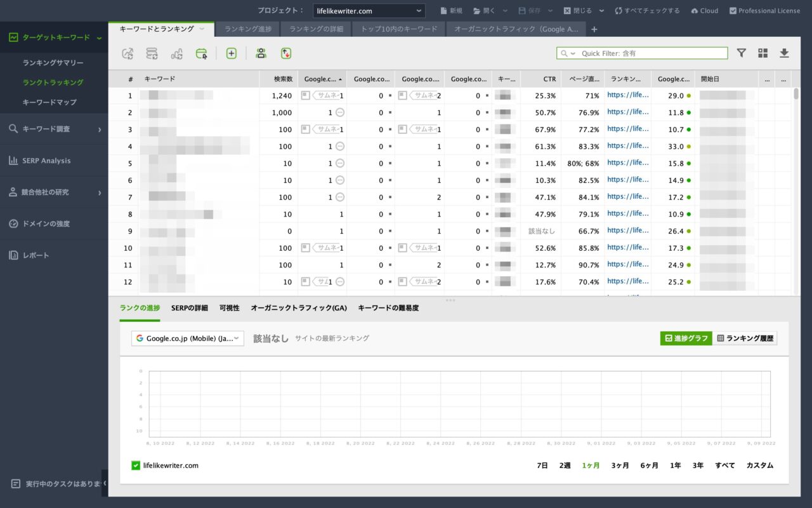Viewport: 812px width, 508px height.
Task: Click the download export icon
Action: (784, 53)
